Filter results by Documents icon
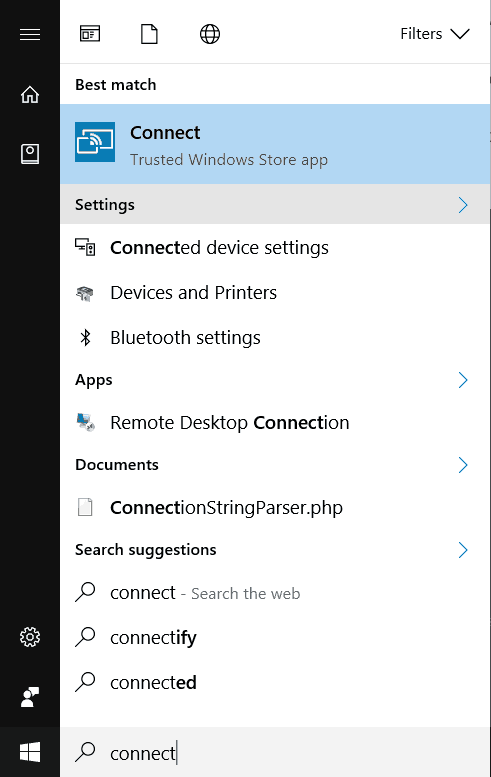Image resolution: width=491 pixels, height=777 pixels. click(x=149, y=34)
